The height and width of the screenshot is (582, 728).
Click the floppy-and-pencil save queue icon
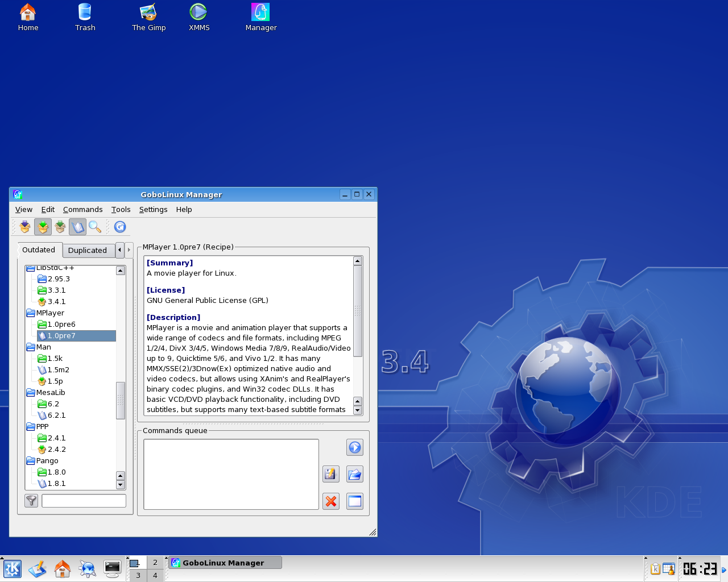(x=331, y=474)
